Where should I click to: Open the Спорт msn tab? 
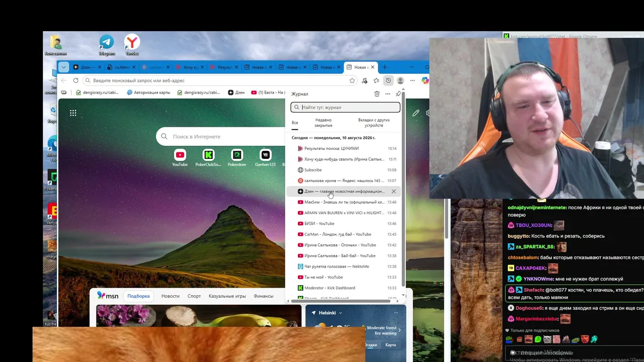point(194,296)
